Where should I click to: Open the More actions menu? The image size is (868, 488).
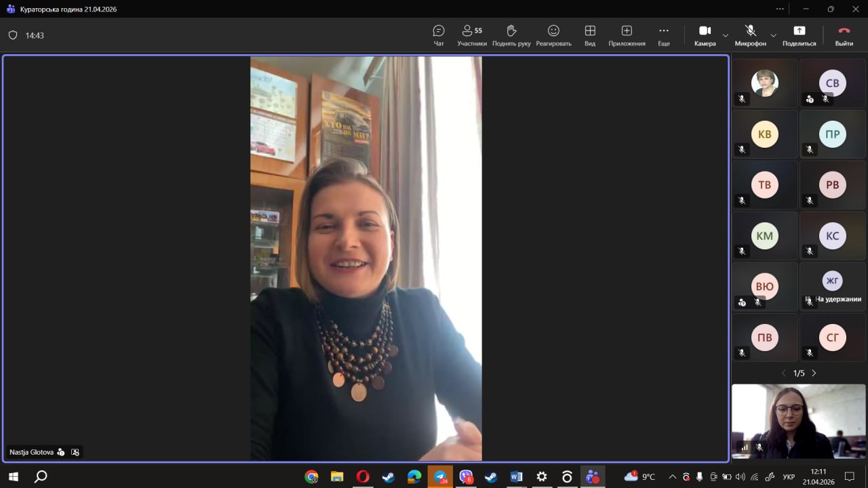coord(664,35)
